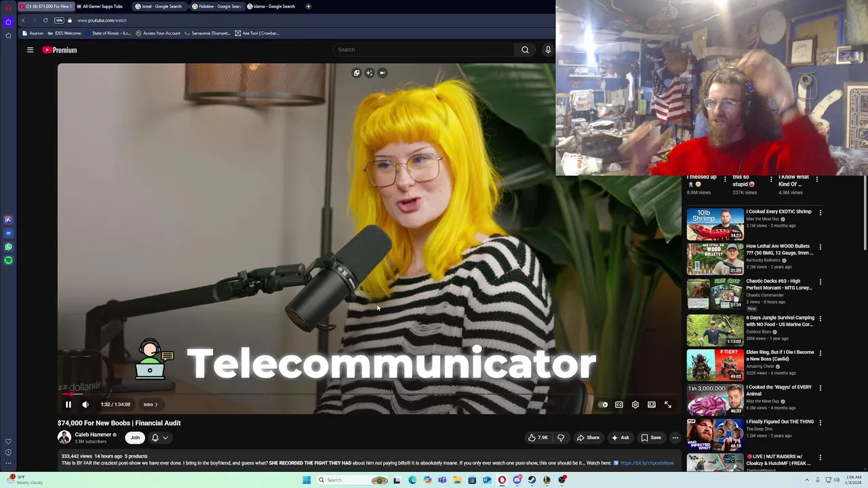Go back in browser history

[23, 20]
